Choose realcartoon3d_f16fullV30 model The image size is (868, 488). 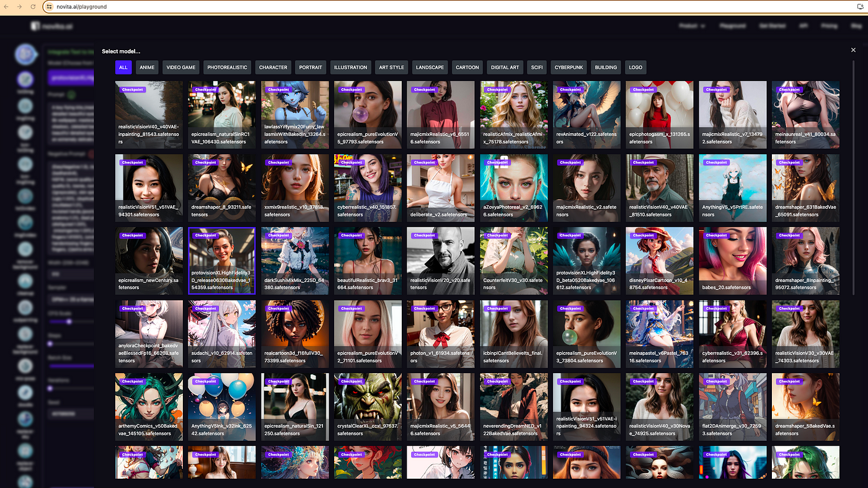pyautogui.click(x=295, y=334)
